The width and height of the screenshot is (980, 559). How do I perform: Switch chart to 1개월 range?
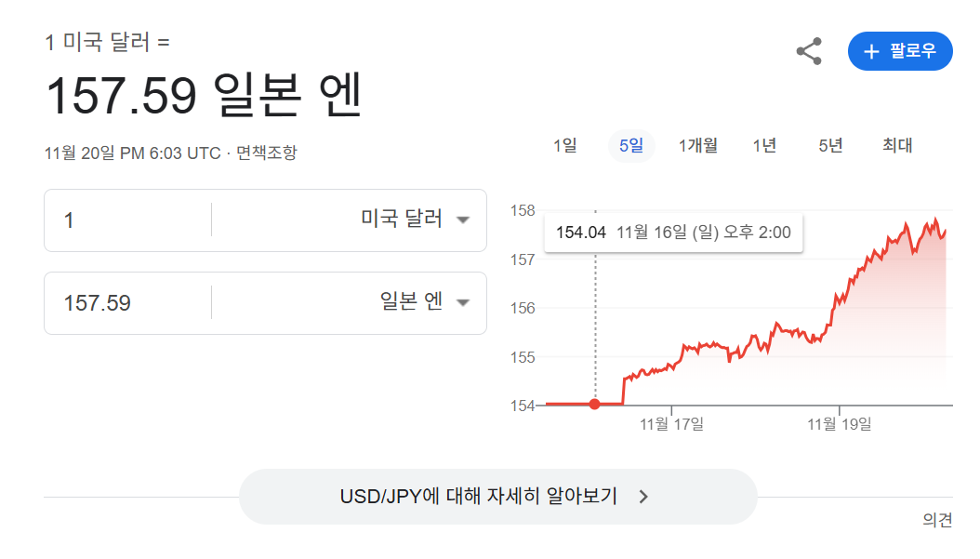[697, 145]
